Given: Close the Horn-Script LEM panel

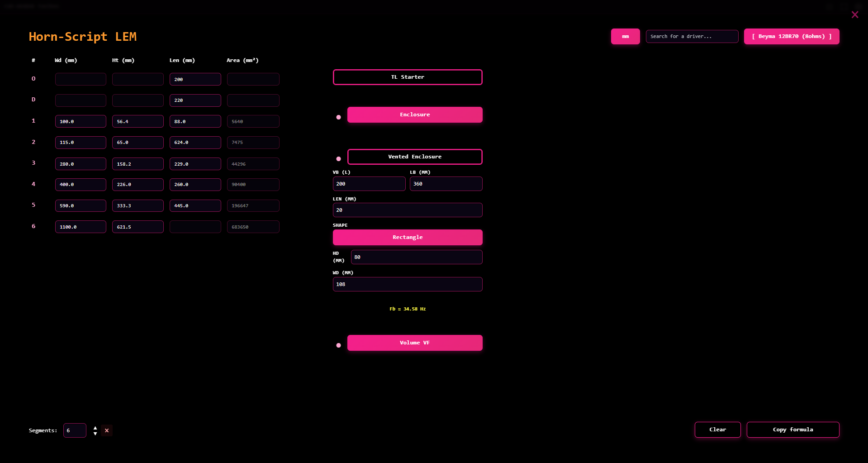Looking at the screenshot, I should point(854,15).
